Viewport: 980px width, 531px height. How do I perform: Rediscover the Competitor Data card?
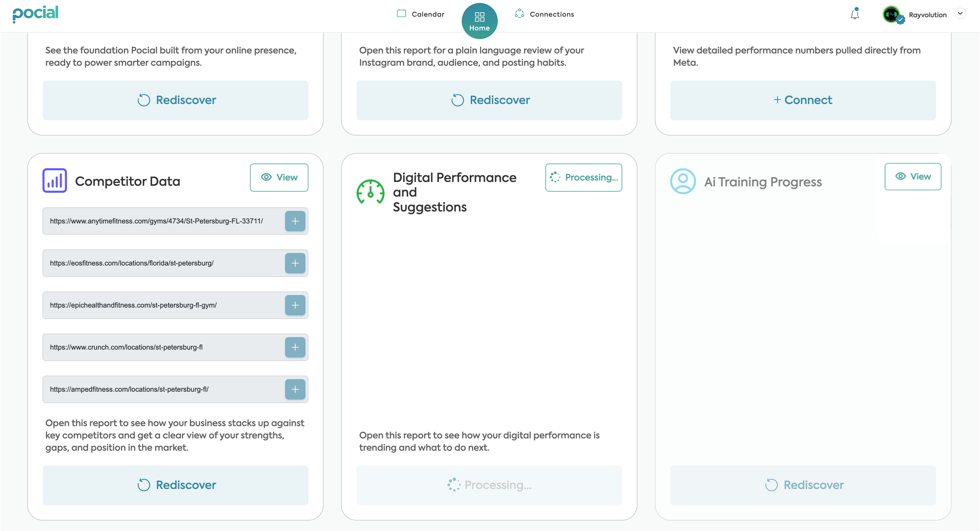click(175, 485)
